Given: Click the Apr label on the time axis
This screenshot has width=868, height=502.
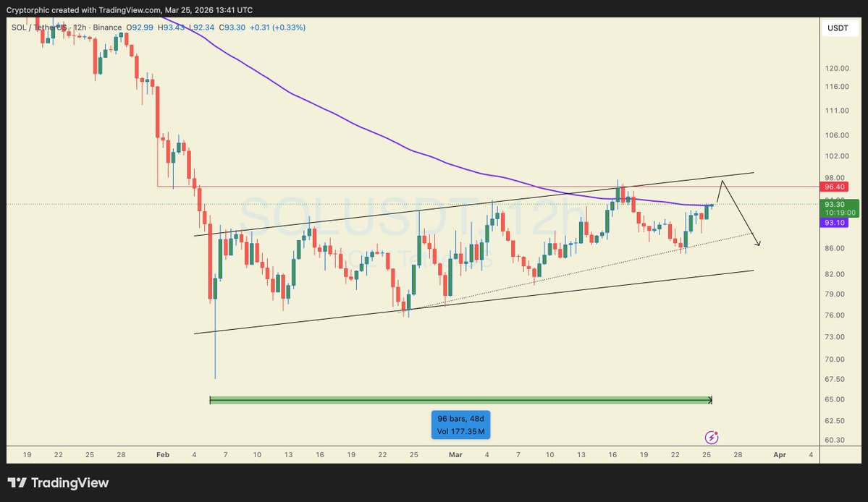Looking at the screenshot, I should point(780,455).
